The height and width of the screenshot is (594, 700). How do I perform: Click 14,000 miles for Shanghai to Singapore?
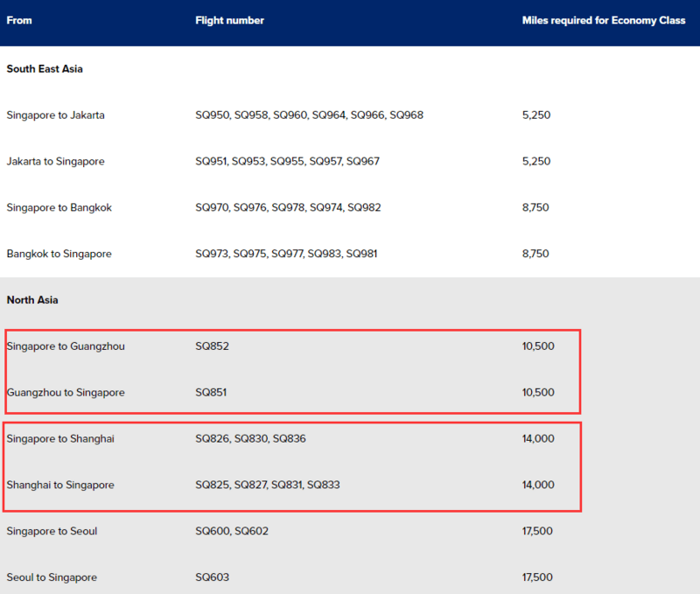coord(538,485)
